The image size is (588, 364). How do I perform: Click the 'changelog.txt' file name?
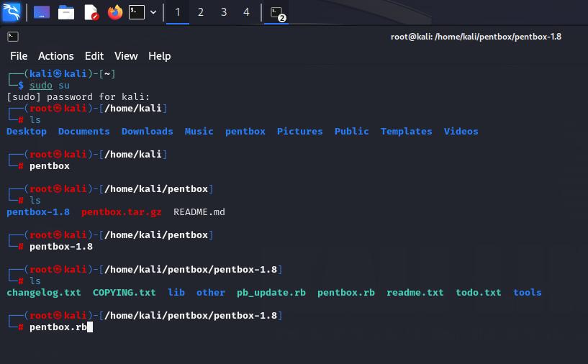[x=44, y=292]
